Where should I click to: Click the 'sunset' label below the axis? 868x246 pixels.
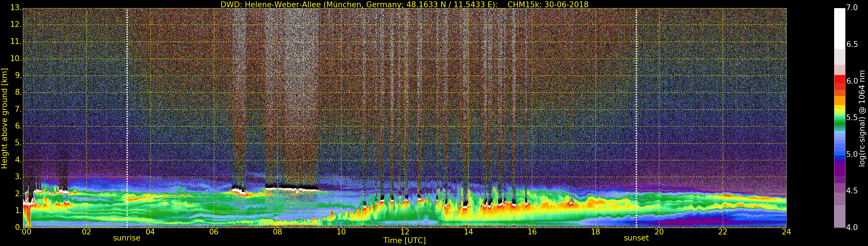point(636,238)
